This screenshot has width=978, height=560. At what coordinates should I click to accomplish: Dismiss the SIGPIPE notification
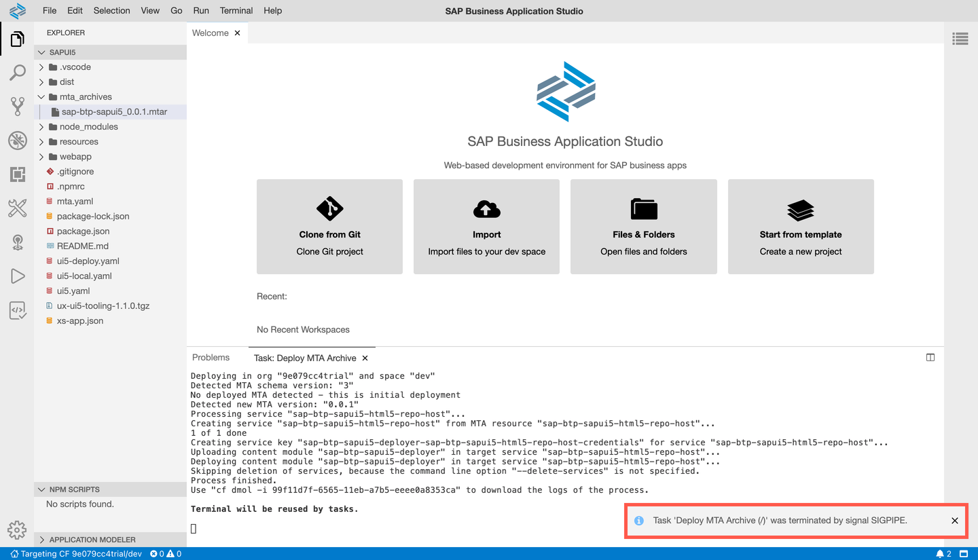pyautogui.click(x=955, y=521)
